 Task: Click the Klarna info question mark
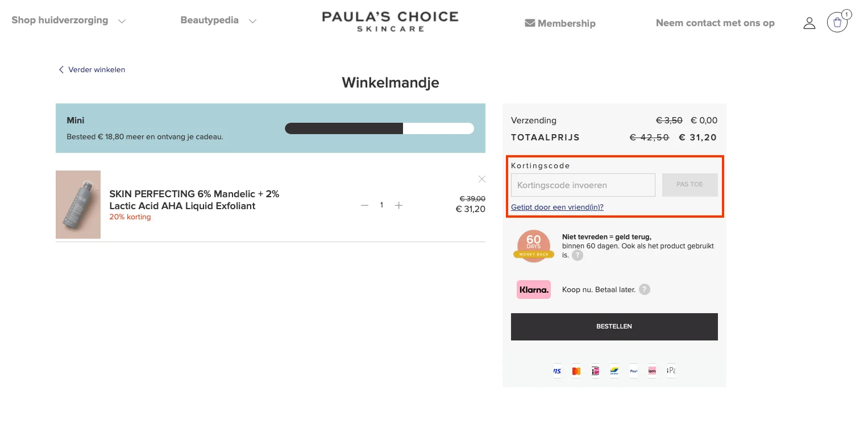click(644, 289)
